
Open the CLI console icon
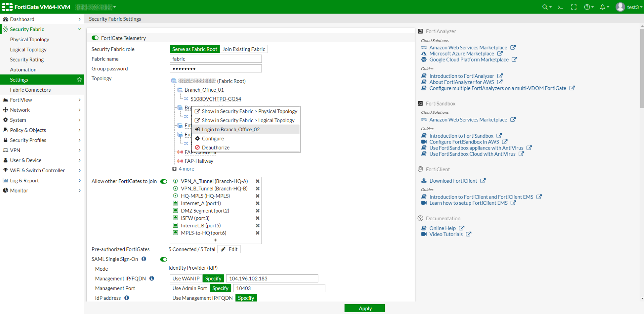coord(561,7)
